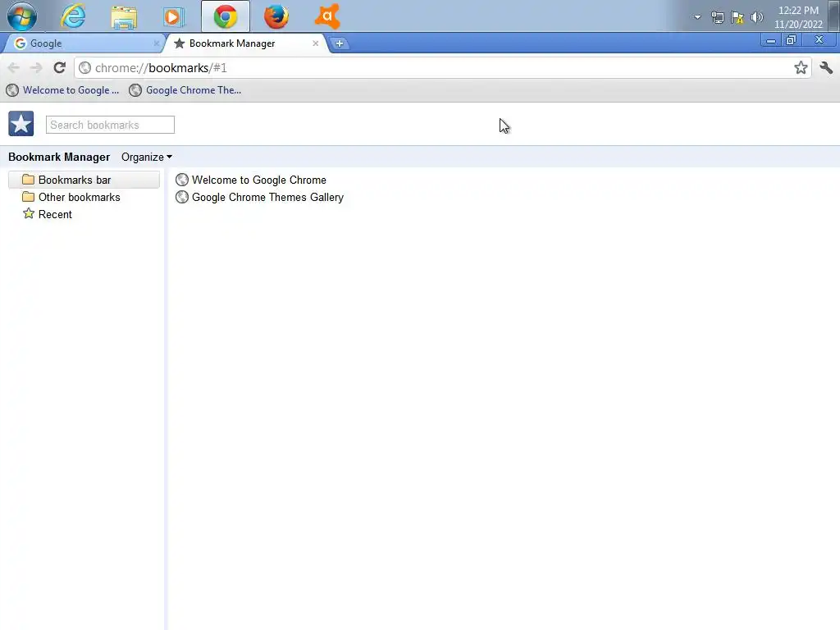Click the bookmark star in address bar
The width and height of the screenshot is (840, 630).
point(801,67)
